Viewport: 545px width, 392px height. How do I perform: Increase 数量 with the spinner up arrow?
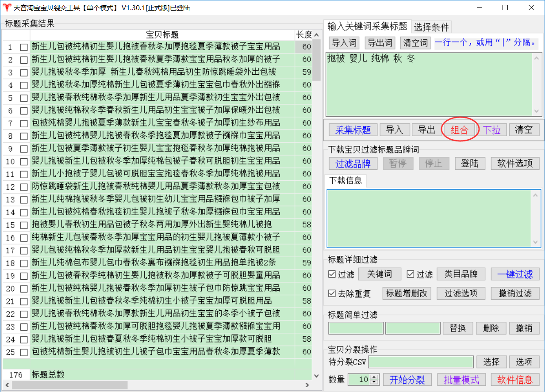[375, 377]
